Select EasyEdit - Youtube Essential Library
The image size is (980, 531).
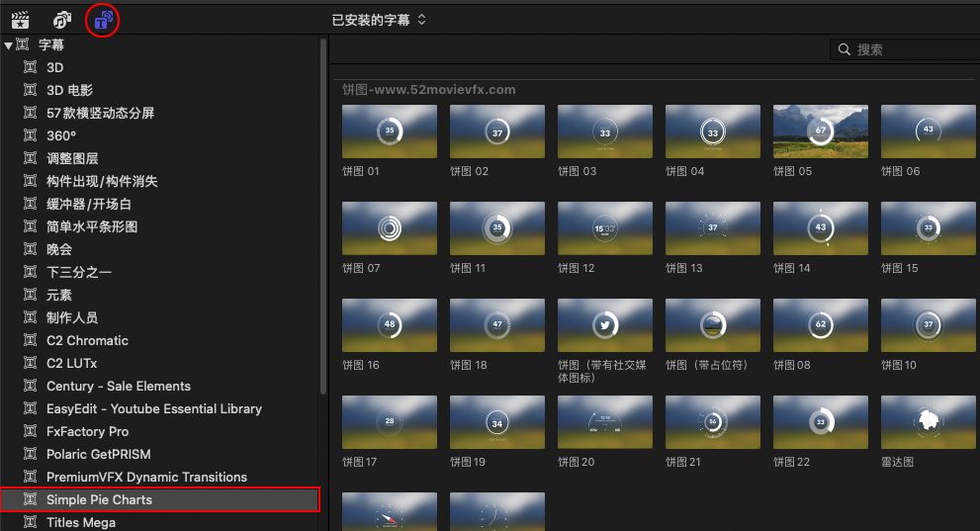pos(159,408)
